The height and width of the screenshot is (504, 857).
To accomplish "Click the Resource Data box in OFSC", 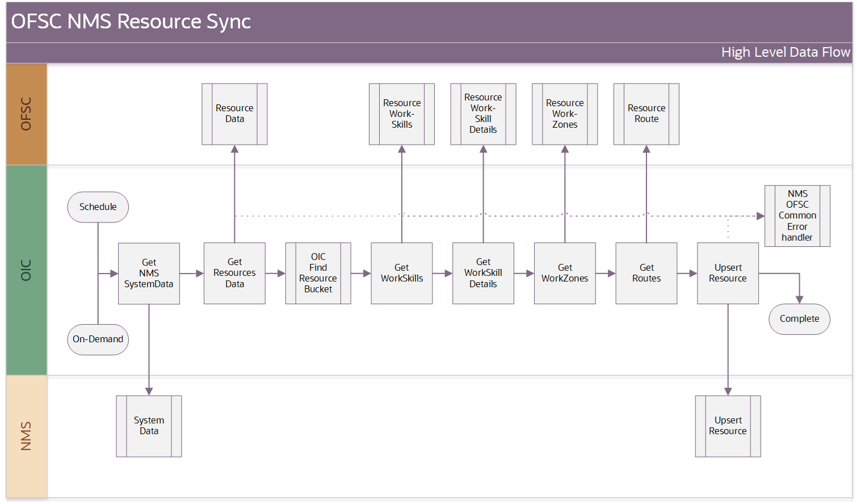I will pos(234,114).
